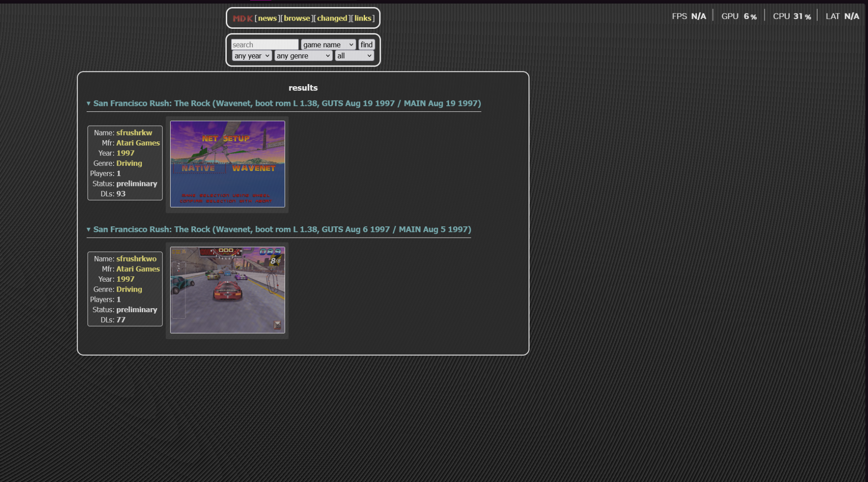The image size is (868, 482).
Task: Open the any genre dropdown
Action: (x=303, y=56)
